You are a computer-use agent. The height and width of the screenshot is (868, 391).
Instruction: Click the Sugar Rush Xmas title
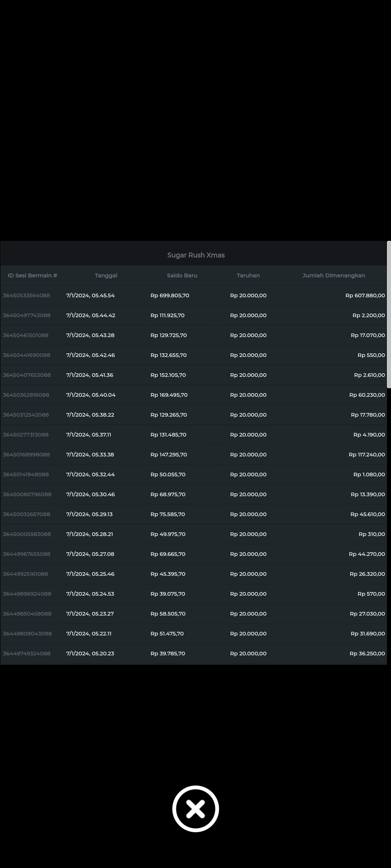point(196,255)
